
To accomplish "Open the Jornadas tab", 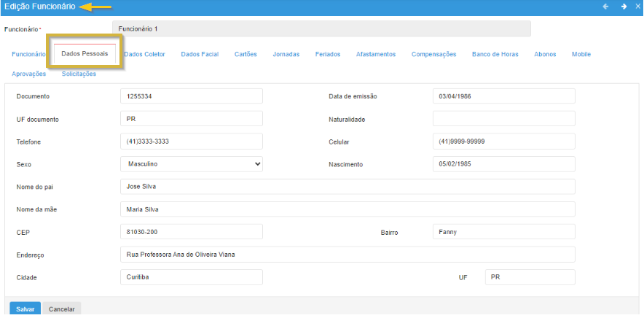I will pos(286,54).
